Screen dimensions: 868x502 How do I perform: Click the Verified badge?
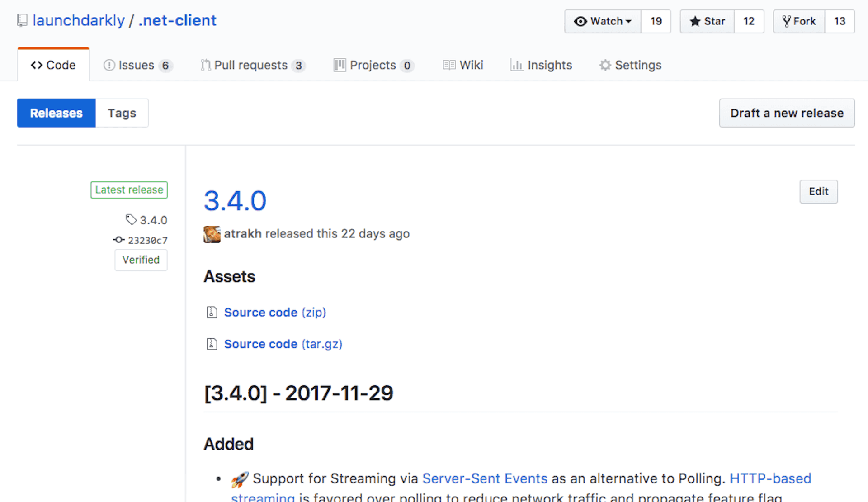(x=141, y=260)
